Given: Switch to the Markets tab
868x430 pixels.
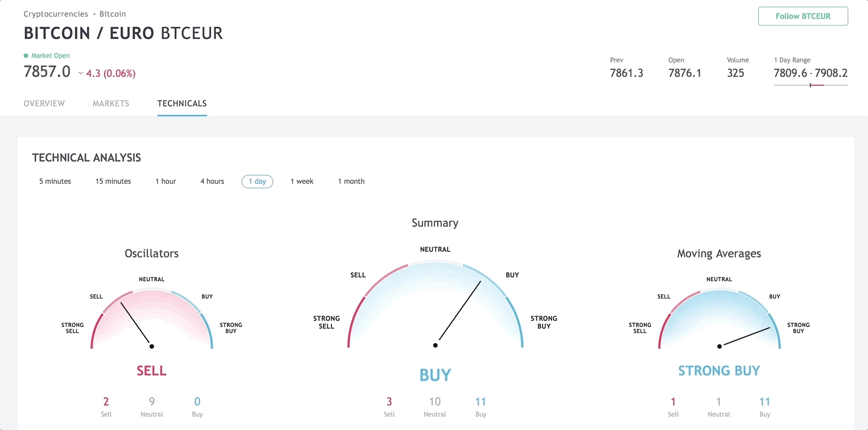Looking at the screenshot, I should (111, 104).
